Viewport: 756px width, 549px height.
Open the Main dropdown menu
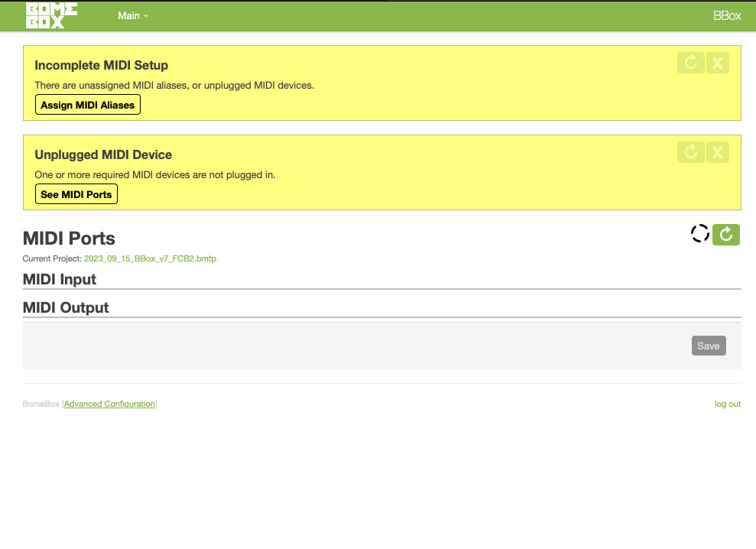133,16
